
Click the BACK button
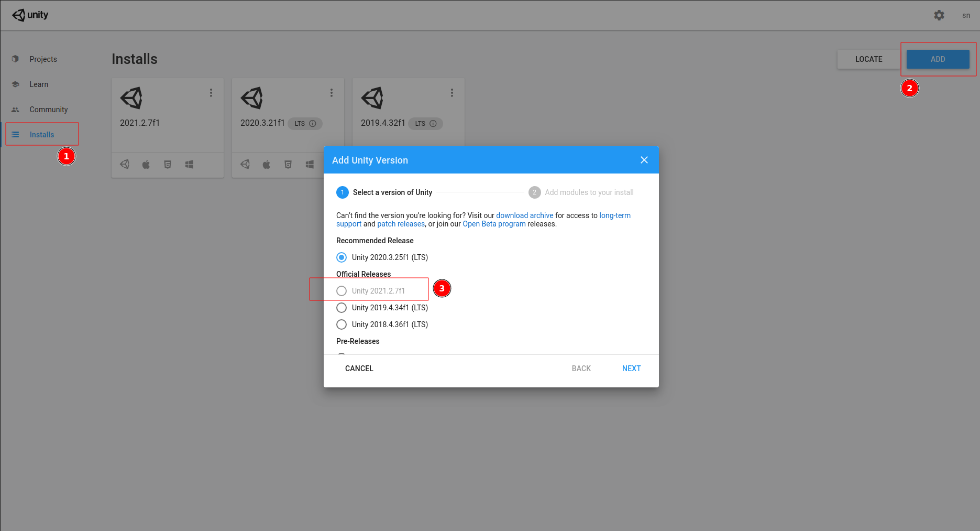pyautogui.click(x=581, y=369)
